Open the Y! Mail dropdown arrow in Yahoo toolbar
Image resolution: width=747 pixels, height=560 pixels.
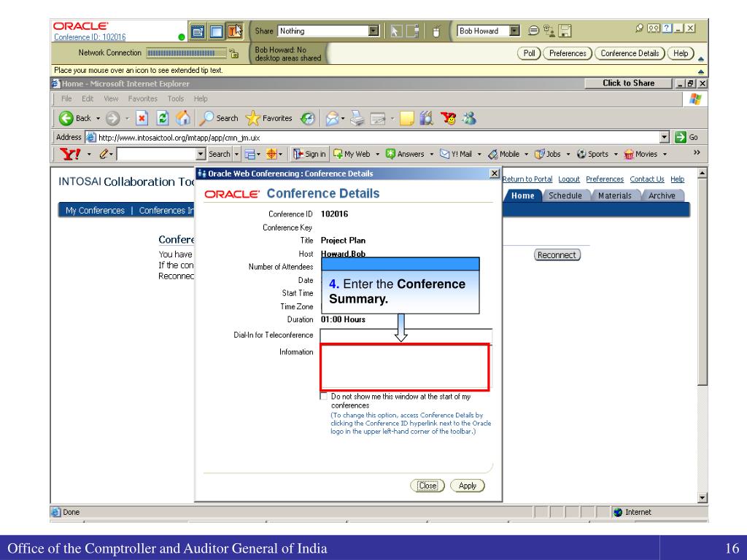[479, 154]
